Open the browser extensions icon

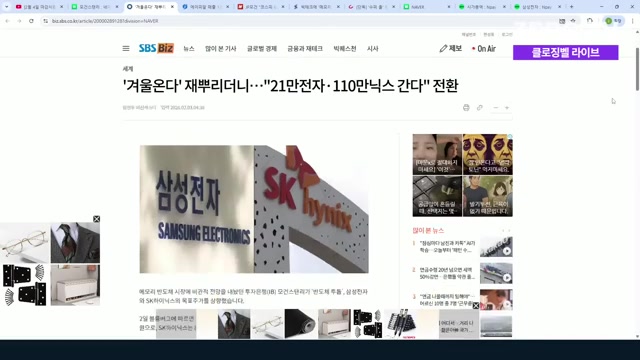[590, 21]
